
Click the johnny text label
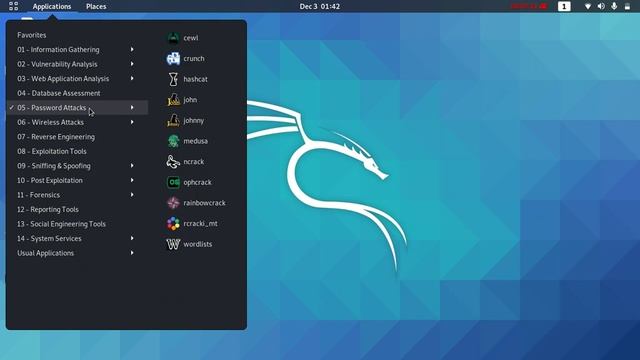pyautogui.click(x=193, y=120)
